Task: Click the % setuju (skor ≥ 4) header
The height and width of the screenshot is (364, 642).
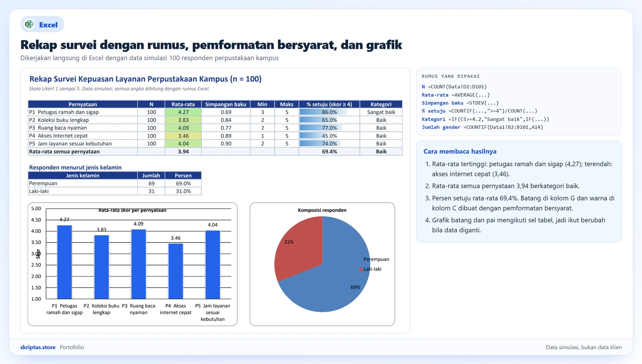Action: [329, 104]
